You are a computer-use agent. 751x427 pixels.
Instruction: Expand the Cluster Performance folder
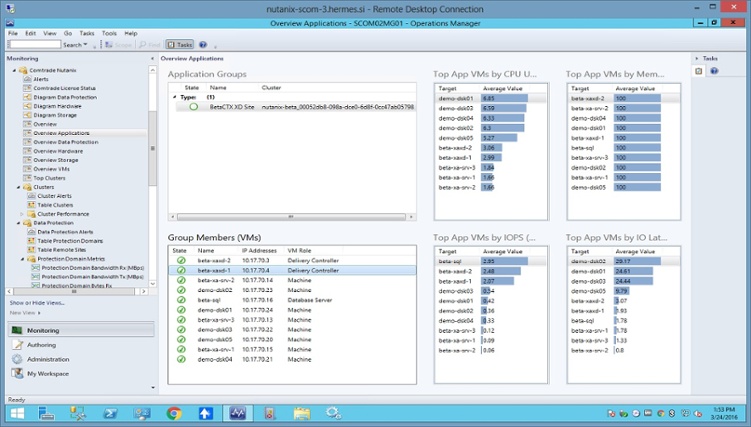[x=22, y=214]
